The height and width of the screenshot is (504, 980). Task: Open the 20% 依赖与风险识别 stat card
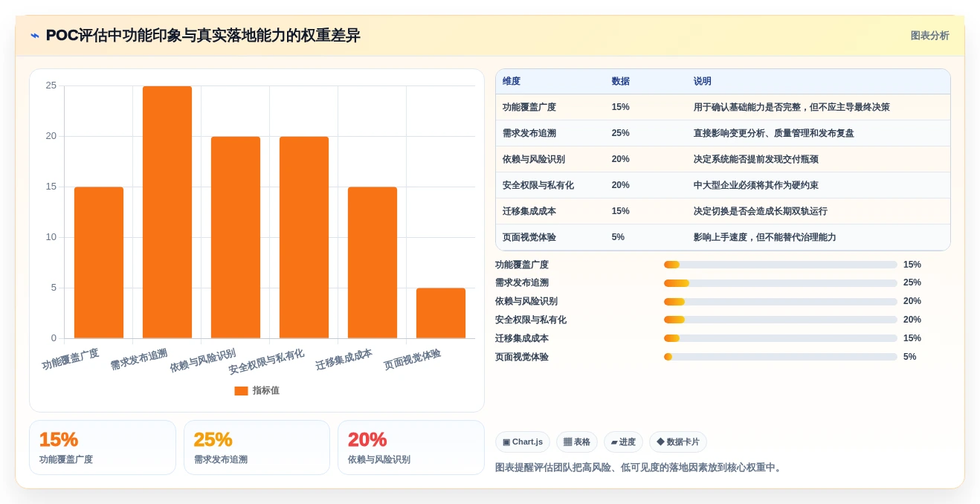point(411,448)
